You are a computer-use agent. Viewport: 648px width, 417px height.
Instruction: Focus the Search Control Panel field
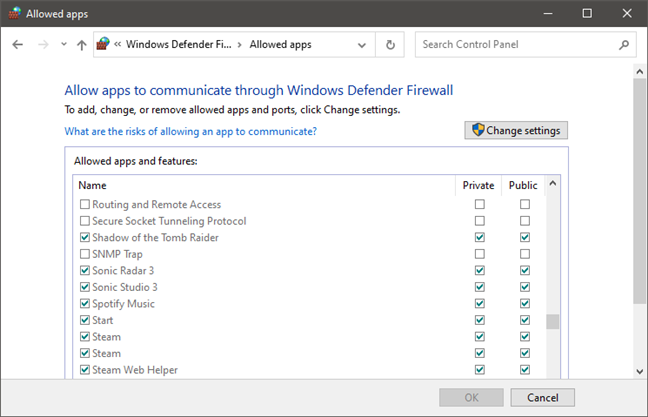pyautogui.click(x=526, y=45)
